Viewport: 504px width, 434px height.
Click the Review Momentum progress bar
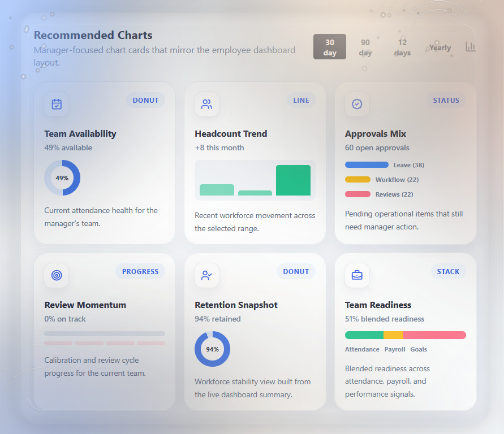(105, 333)
